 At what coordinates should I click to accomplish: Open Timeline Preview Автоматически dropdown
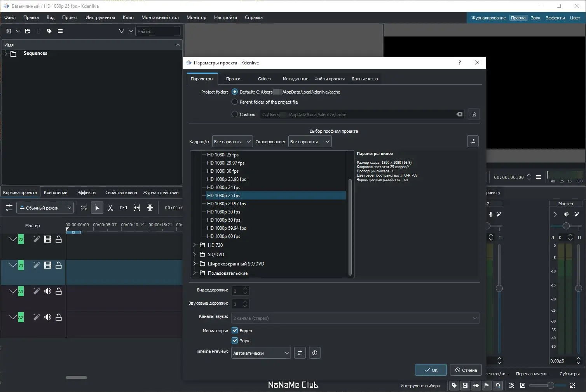tap(261, 353)
